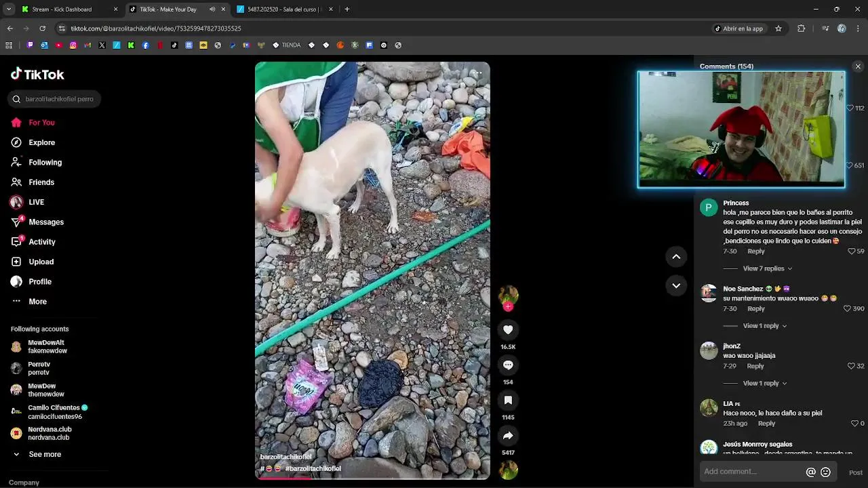
Task: Like Noe Sanchez comment heart with 390
Action: [847, 308]
